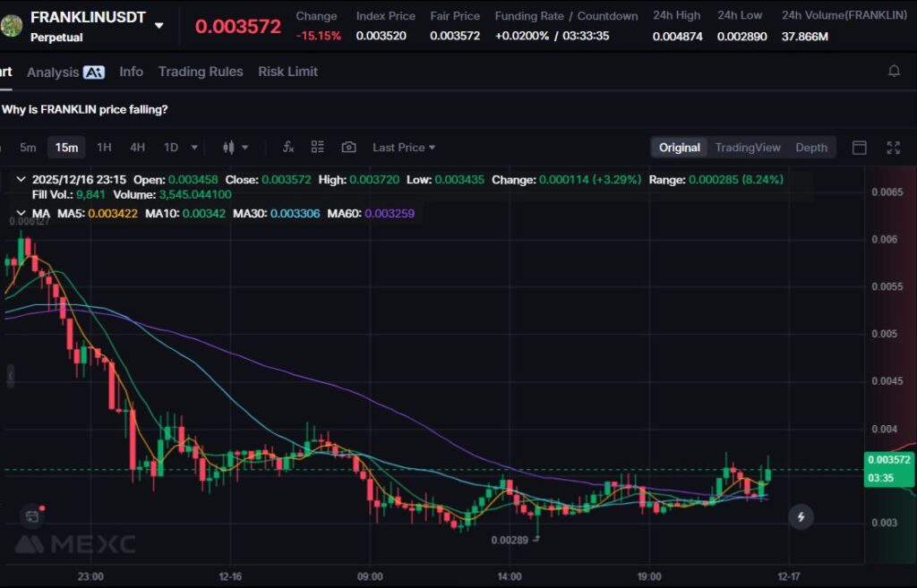Switch to the Risk Limit tab
This screenshot has height=588, width=917.
[287, 72]
